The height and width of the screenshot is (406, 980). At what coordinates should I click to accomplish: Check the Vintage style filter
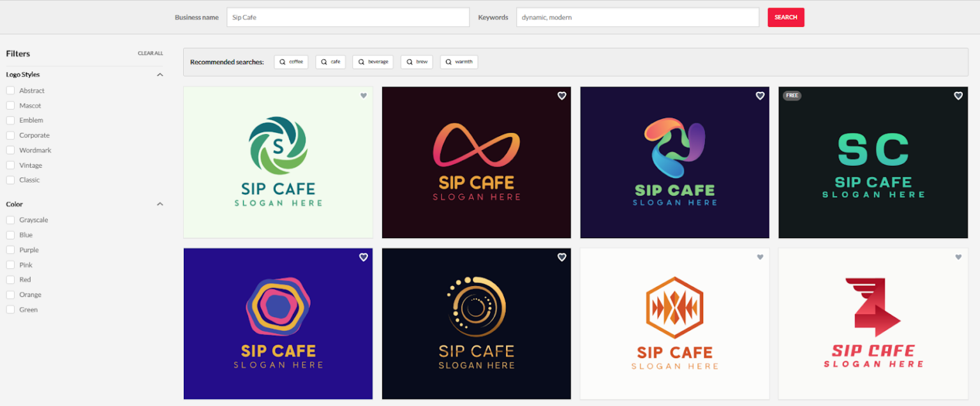point(10,165)
